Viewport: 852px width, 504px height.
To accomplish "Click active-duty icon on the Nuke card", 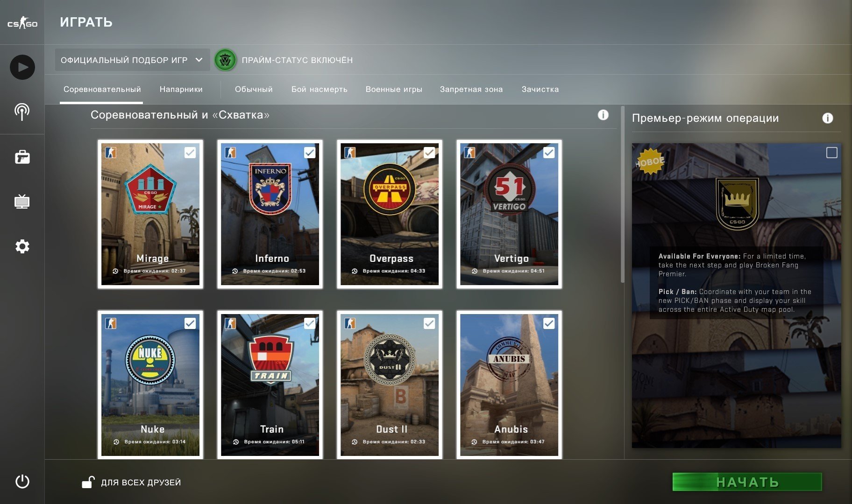I will pos(111,323).
